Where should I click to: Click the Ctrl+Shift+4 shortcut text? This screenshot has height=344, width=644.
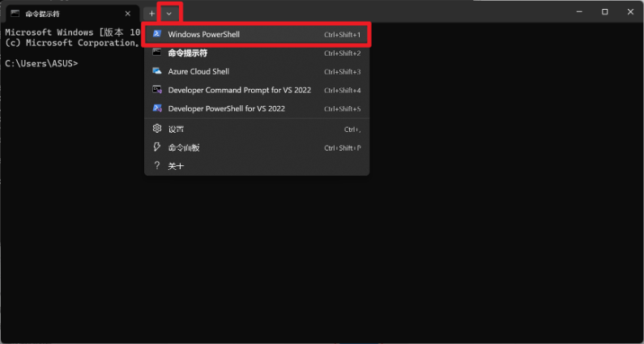342,91
